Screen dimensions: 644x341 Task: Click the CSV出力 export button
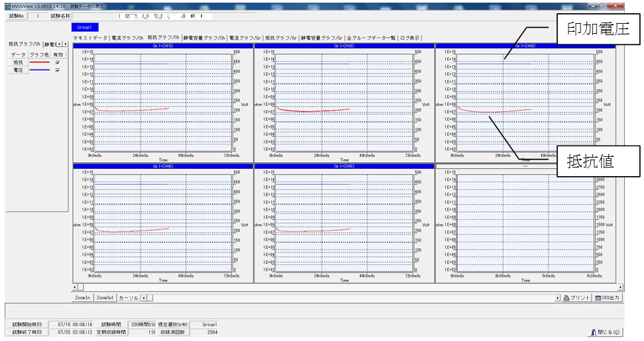tap(608, 298)
